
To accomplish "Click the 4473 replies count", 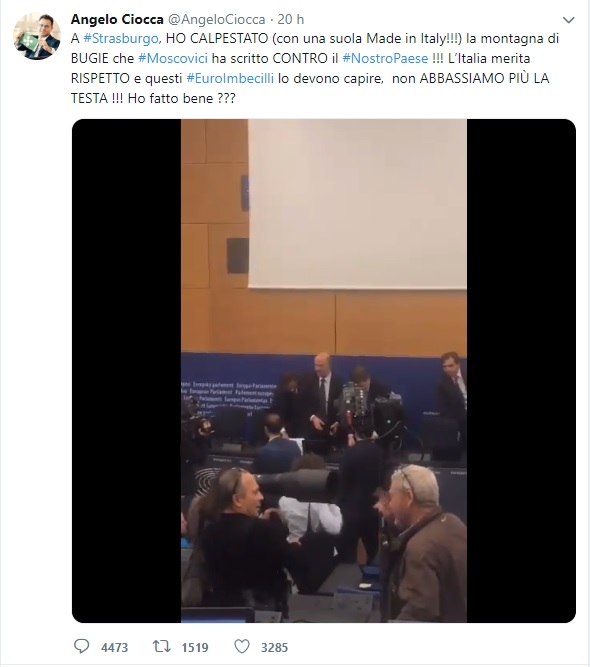I will pyautogui.click(x=114, y=647).
